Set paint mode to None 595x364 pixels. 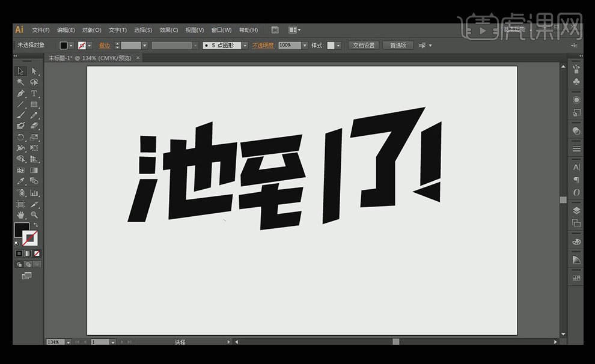click(37, 253)
